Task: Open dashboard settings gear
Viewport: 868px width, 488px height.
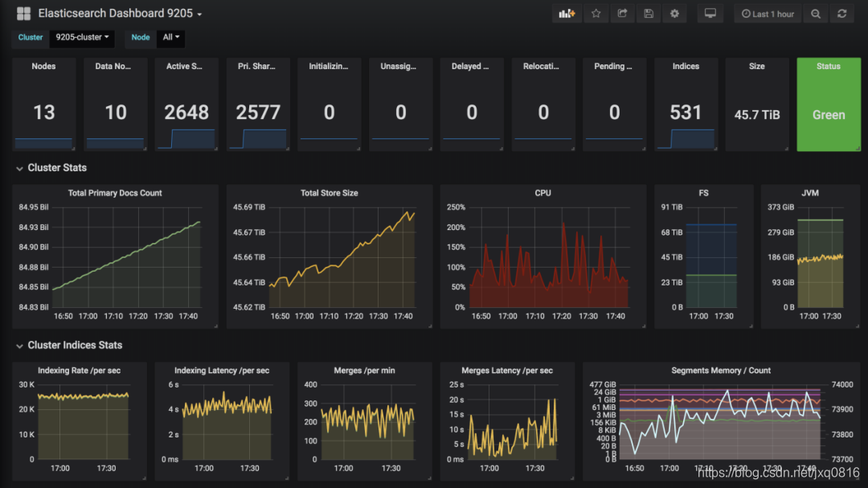Action: [x=674, y=14]
